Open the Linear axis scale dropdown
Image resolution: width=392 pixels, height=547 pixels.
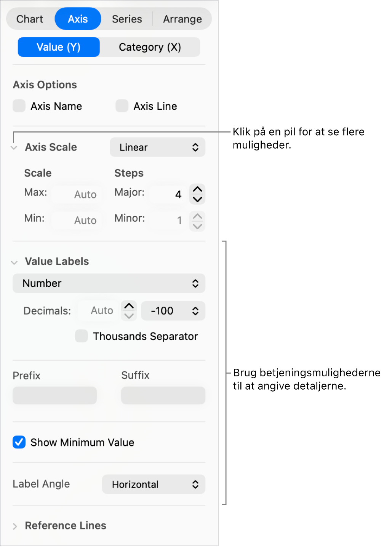157,147
